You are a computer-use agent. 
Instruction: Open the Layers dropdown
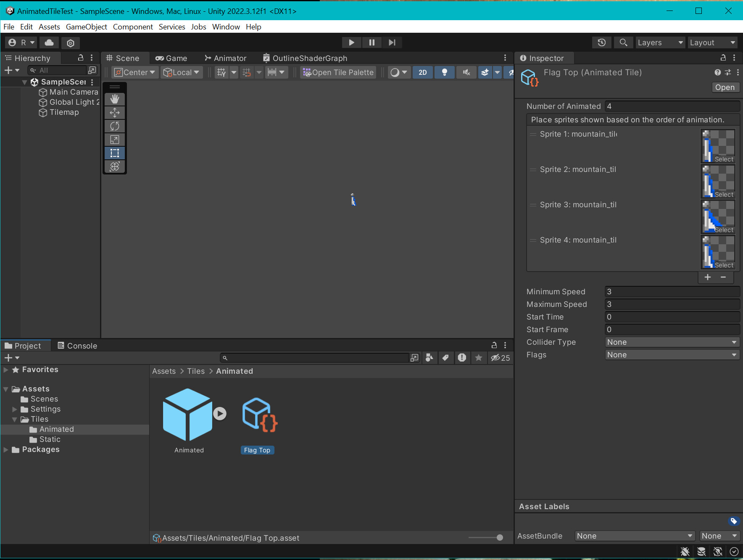click(659, 42)
